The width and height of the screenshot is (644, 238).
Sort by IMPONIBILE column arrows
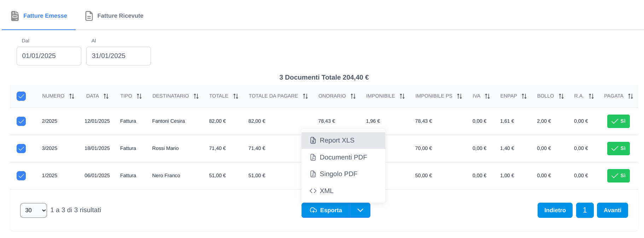click(402, 96)
